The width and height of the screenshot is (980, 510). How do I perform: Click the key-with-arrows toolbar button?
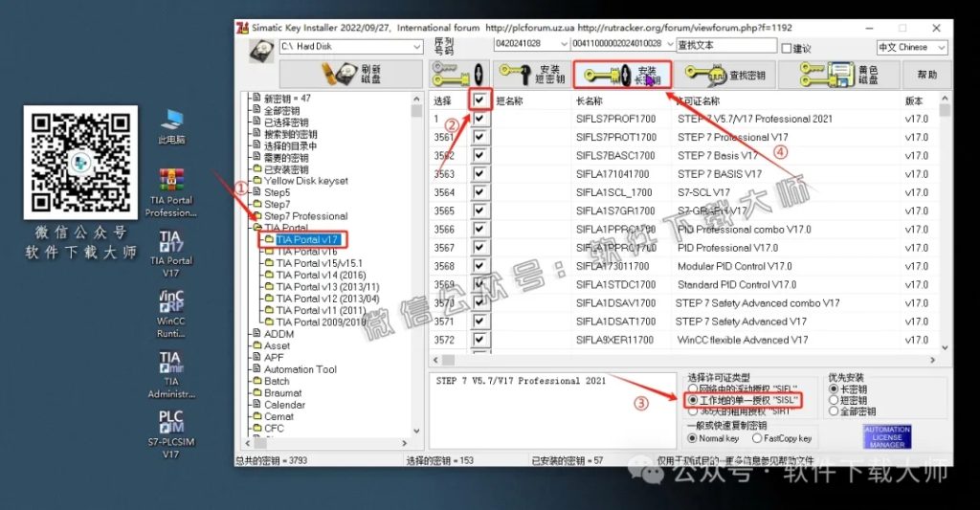[x=458, y=75]
